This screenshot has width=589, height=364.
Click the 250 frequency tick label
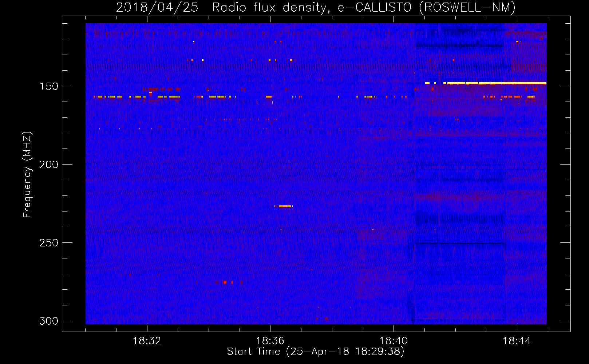coord(49,243)
